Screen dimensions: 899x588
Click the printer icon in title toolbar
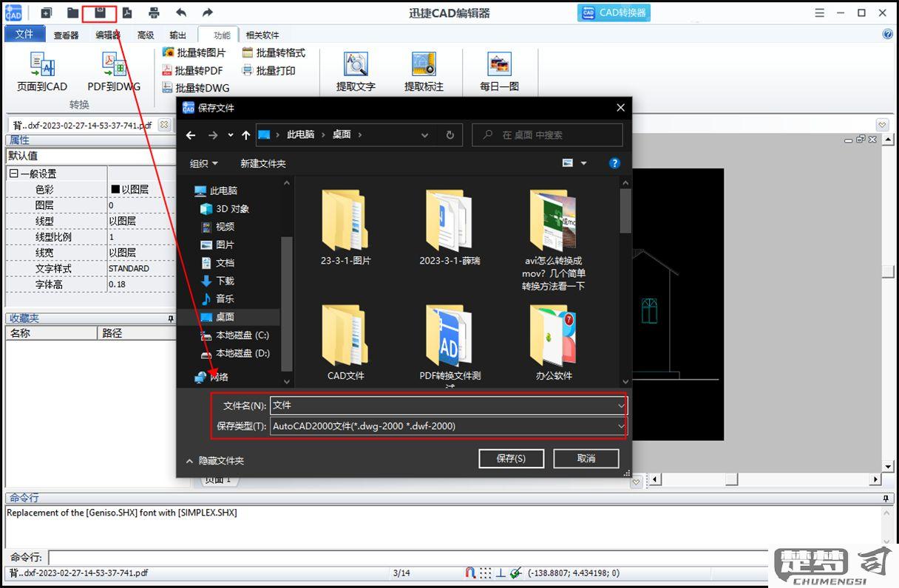click(154, 13)
